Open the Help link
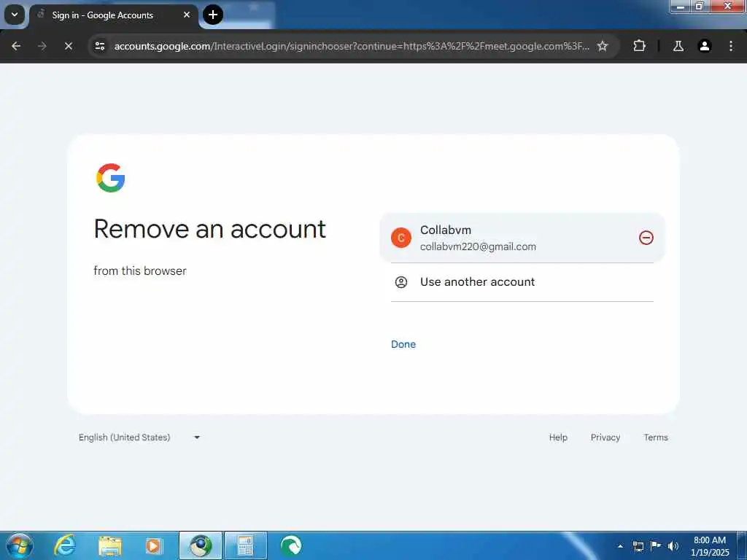The width and height of the screenshot is (747, 560). pyautogui.click(x=558, y=437)
